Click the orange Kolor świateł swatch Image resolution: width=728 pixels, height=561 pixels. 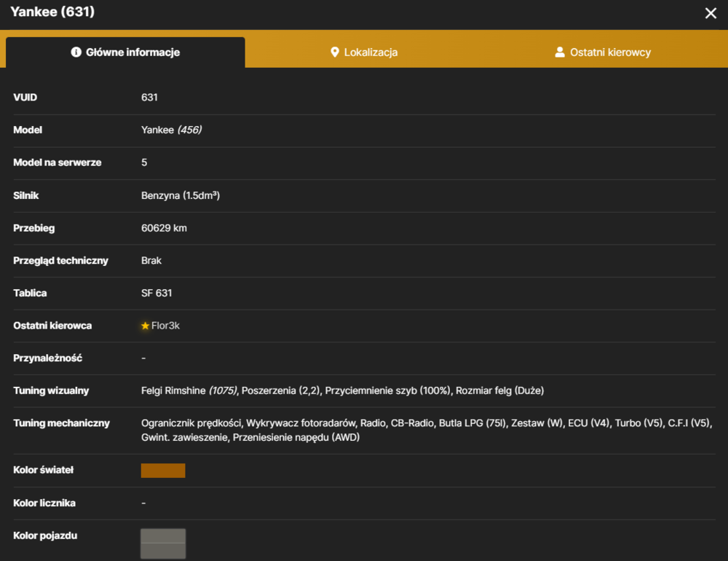click(x=163, y=471)
